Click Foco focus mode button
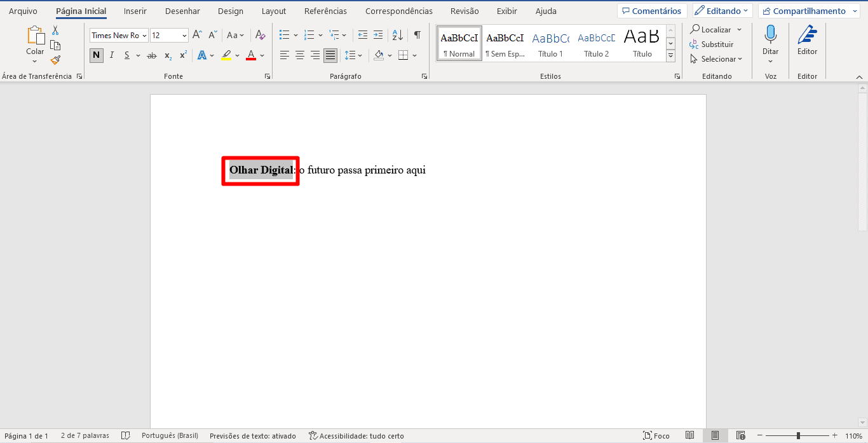The height and width of the screenshot is (443, 868). (656, 435)
